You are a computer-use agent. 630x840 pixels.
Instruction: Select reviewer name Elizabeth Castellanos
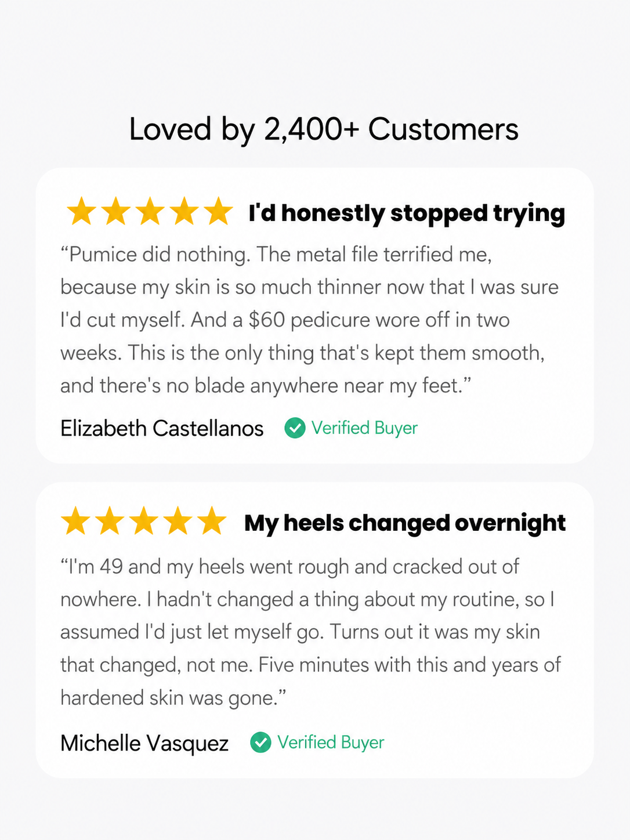(162, 428)
